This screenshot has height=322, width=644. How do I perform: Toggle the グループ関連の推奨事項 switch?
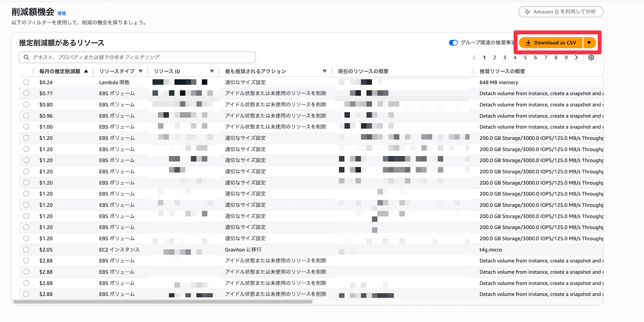(453, 43)
